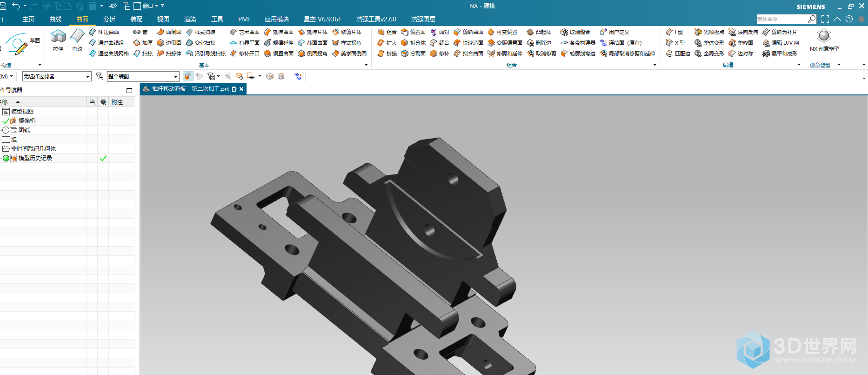Select the 模型视图 navigator item

tap(22, 112)
